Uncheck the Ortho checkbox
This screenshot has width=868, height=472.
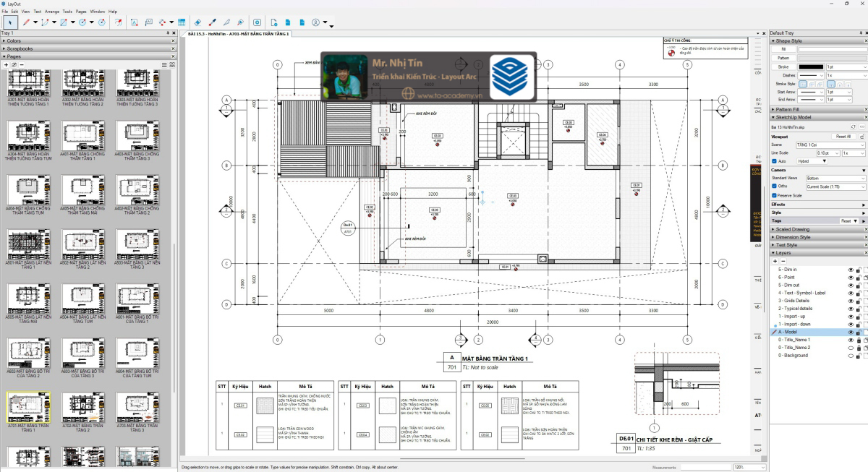pos(774,186)
